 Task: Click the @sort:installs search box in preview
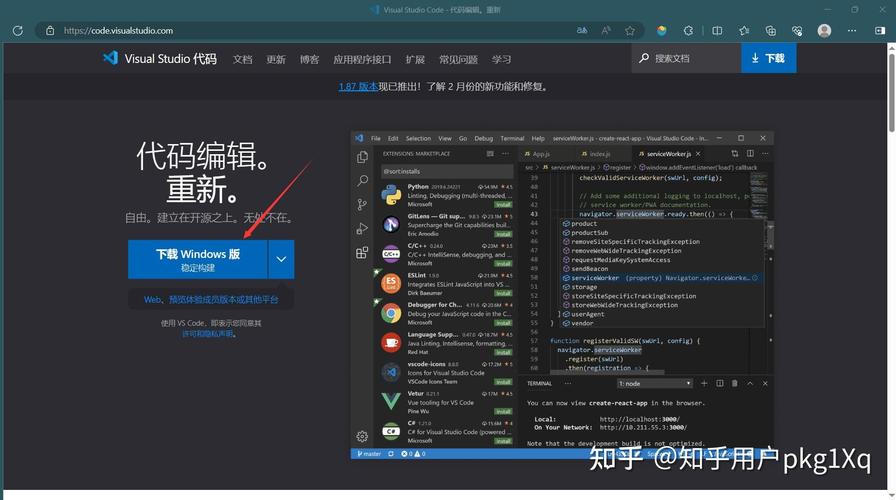click(x=447, y=171)
